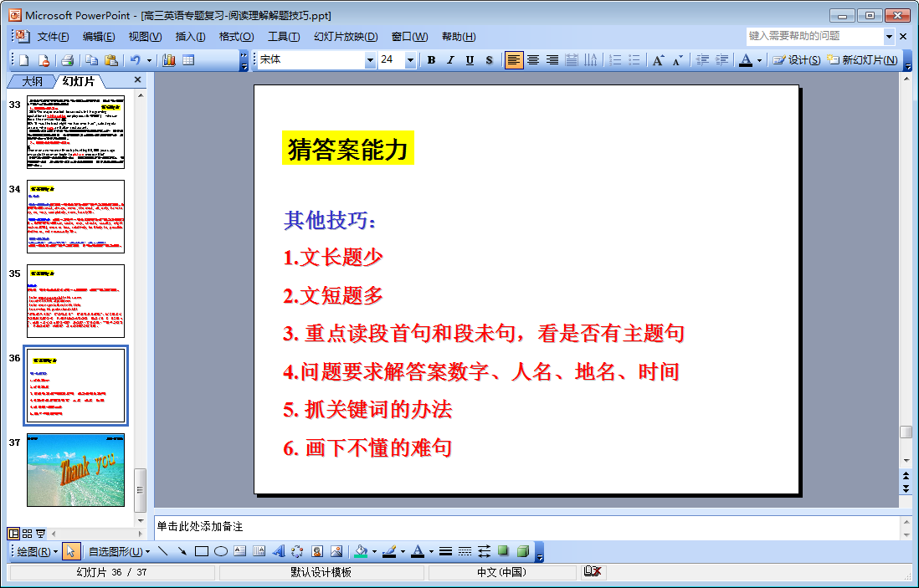This screenshot has height=588, width=919.
Task: Select the Rectangle drawing tool
Action: 202,551
